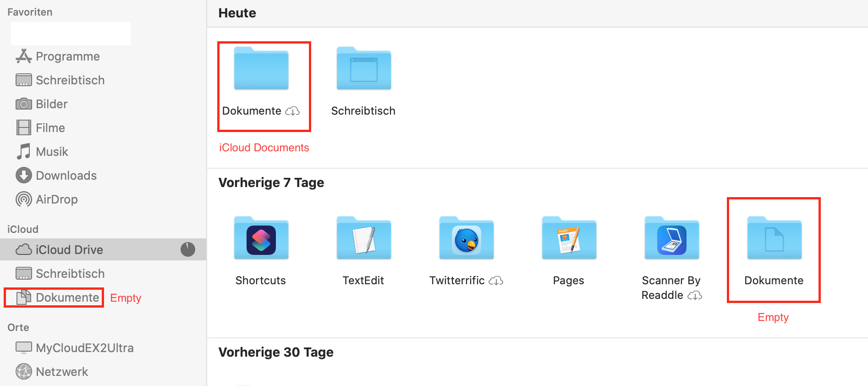The width and height of the screenshot is (868, 386).
Task: Open Programme in Favoriten sidebar
Action: coord(58,56)
